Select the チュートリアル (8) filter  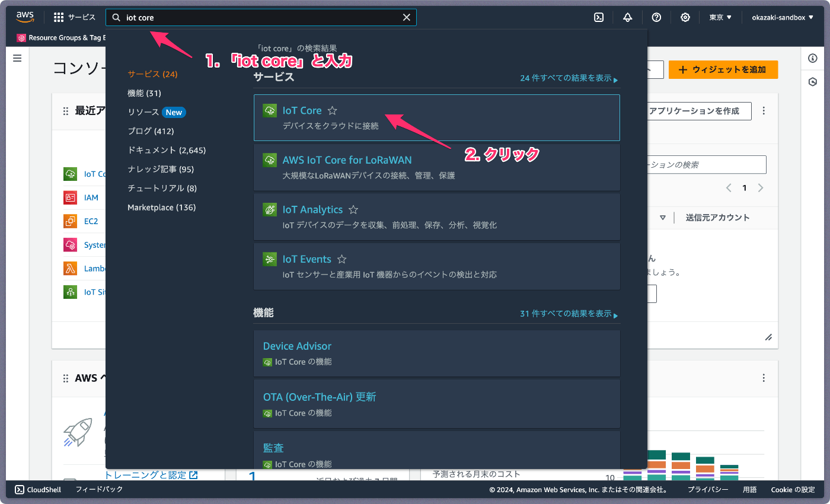click(x=162, y=188)
